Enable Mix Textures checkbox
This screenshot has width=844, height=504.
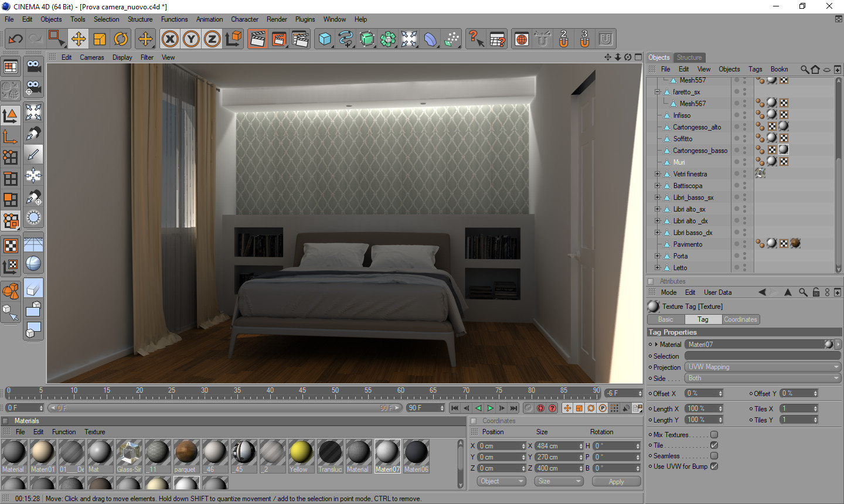tap(714, 435)
